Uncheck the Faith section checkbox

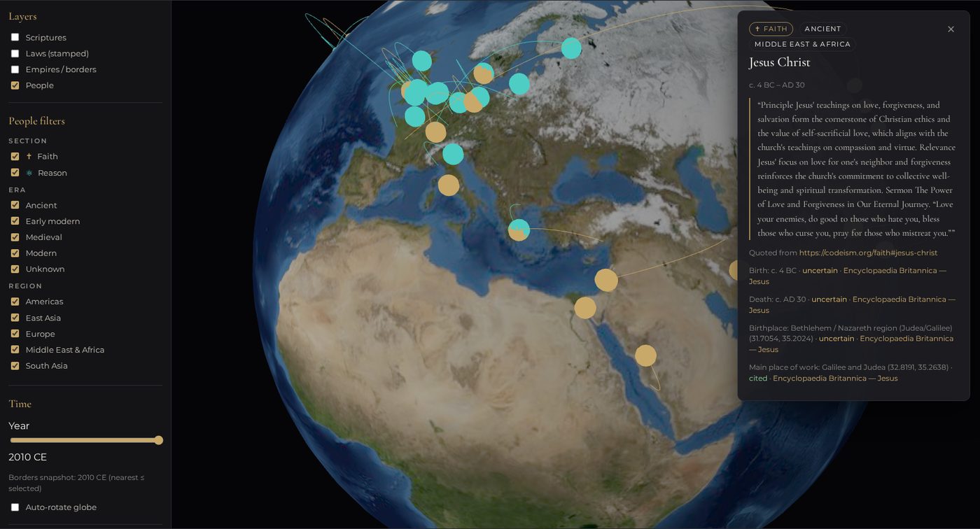point(15,157)
